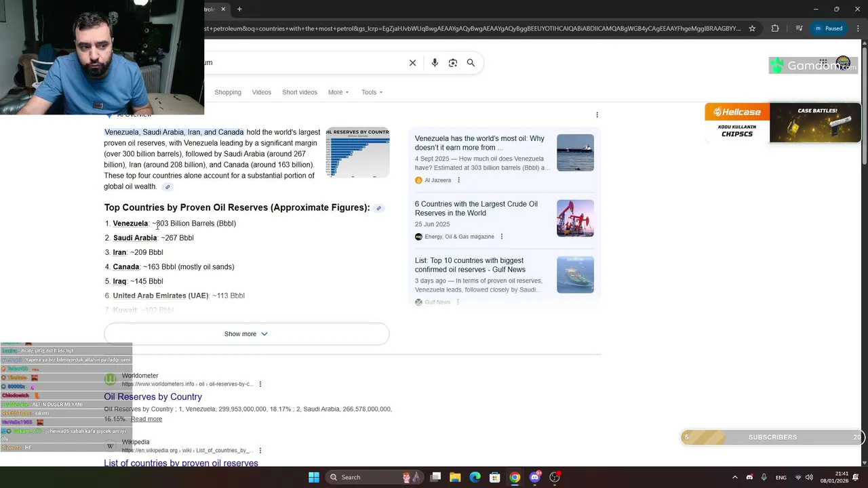Image resolution: width=868 pixels, height=488 pixels.
Task: Open the Chrome profile Paused button
Action: click(x=829, y=28)
